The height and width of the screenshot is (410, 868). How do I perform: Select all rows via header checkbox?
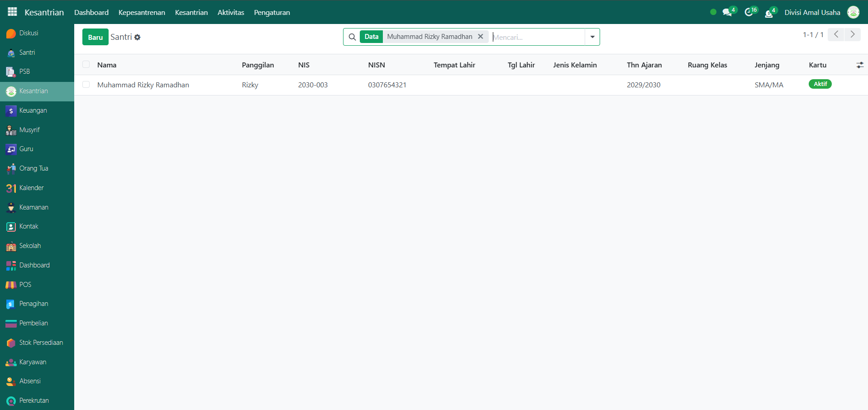[x=86, y=65]
